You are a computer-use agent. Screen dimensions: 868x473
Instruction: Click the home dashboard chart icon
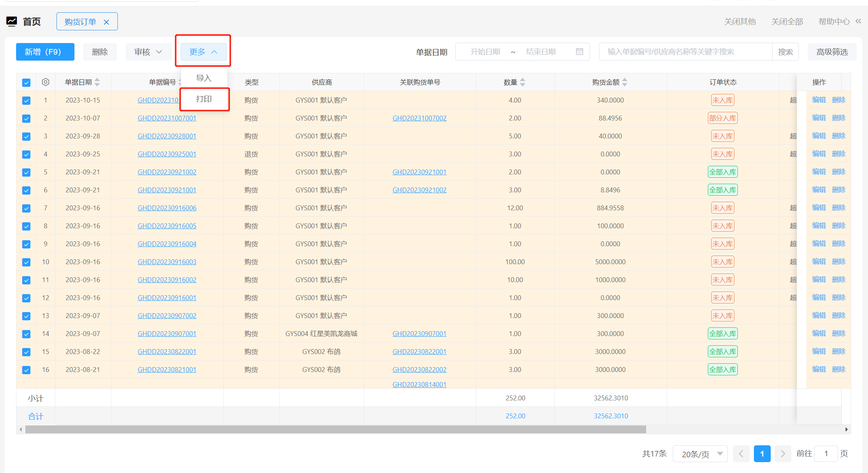tap(12, 21)
